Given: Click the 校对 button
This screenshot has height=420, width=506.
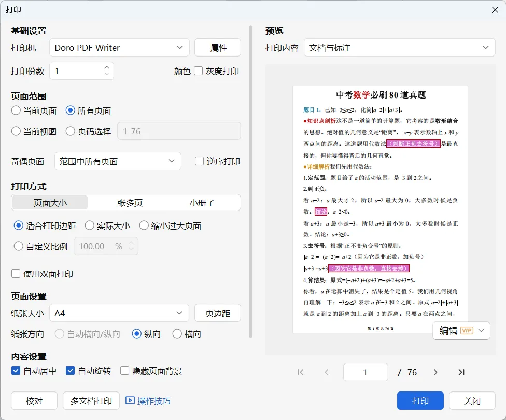Looking at the screenshot, I should pyautogui.click(x=34, y=401).
